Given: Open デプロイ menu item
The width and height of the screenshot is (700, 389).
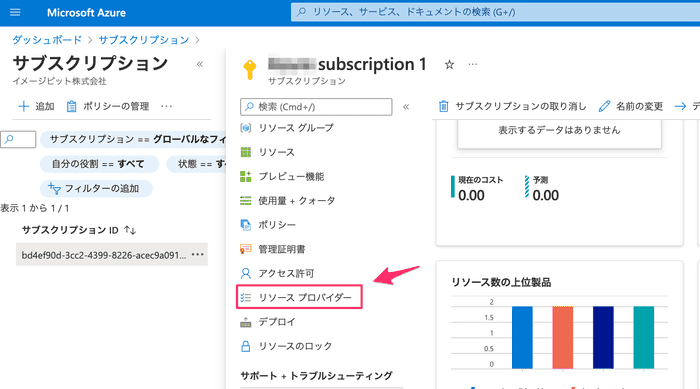Looking at the screenshot, I should point(268,322).
